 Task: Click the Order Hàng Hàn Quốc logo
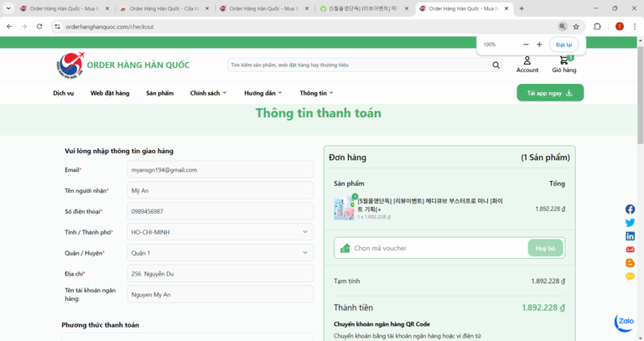[x=122, y=65]
